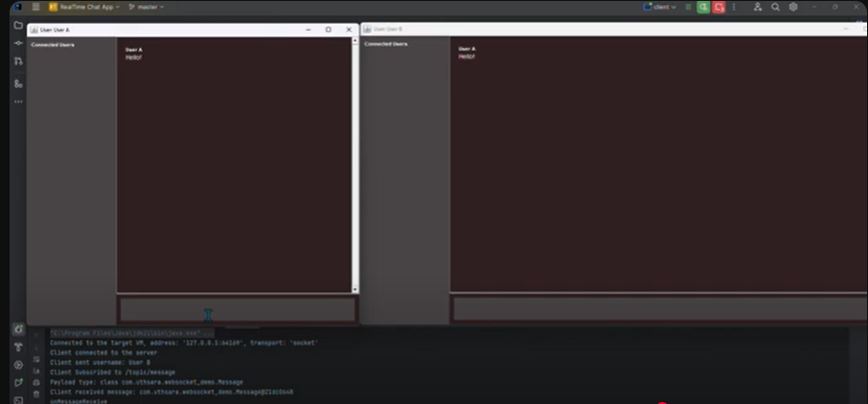Open IDE settings gear icon
Screen dimensions: 868x404
(793, 8)
